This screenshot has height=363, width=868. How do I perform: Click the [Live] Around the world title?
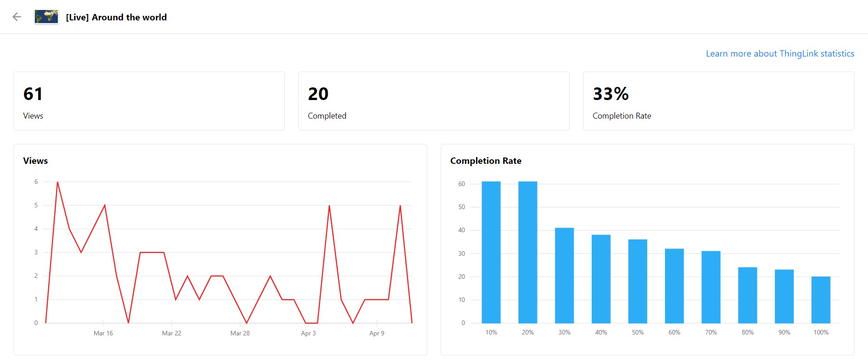click(116, 17)
